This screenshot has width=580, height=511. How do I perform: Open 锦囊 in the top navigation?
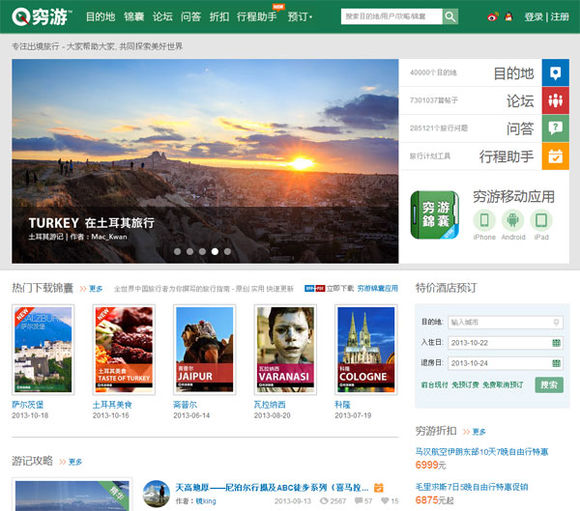coord(134,17)
